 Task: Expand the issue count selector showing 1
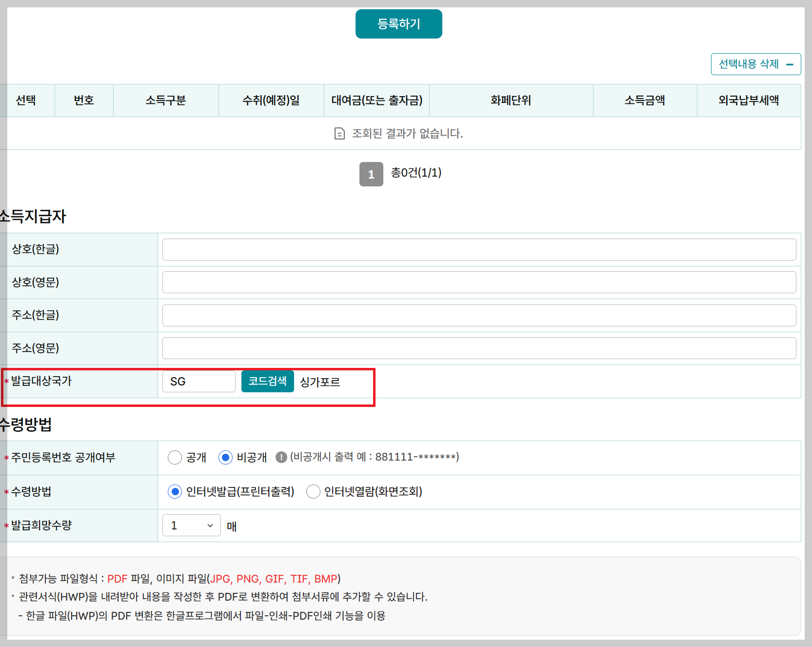tap(191, 525)
